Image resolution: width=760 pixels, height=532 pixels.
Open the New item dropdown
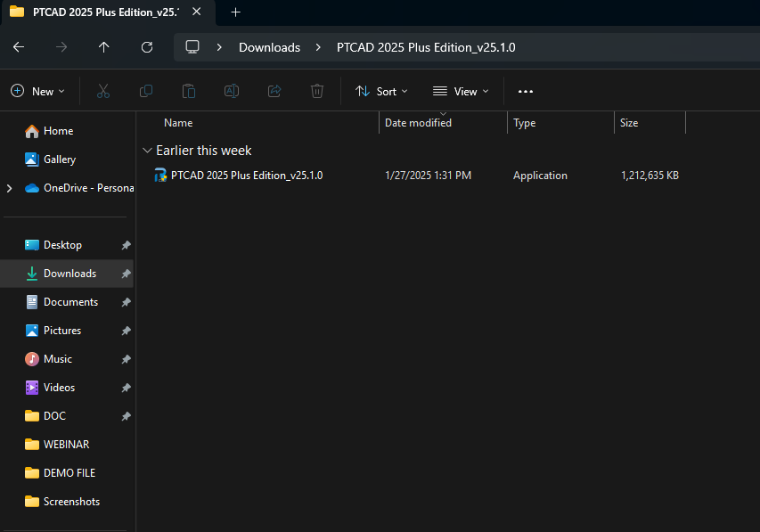[37, 91]
